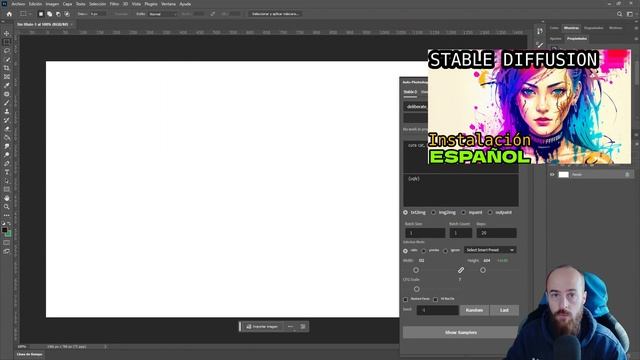
Task: Click the Height slider handle
Action: (483, 270)
